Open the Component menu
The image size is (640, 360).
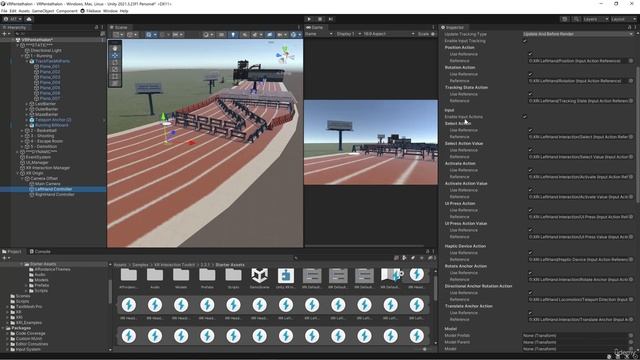tap(67, 11)
